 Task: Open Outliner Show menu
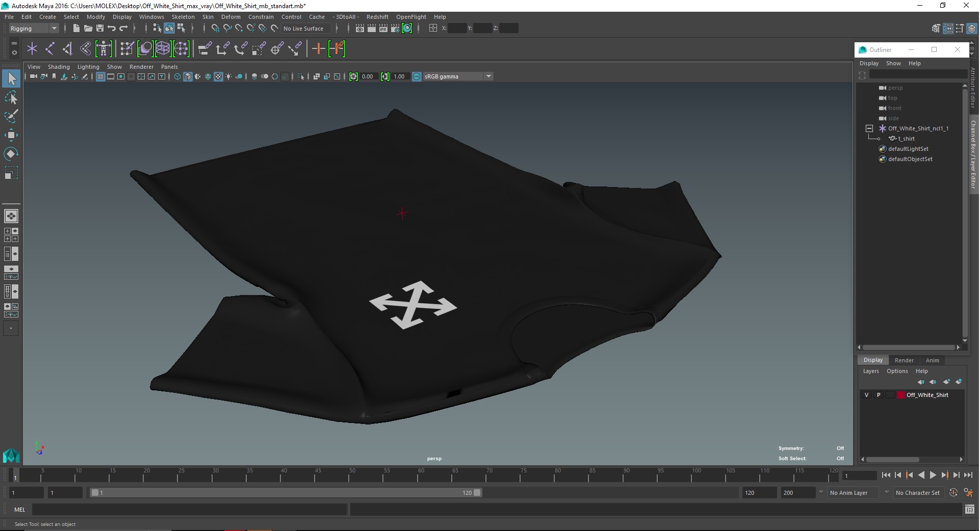pos(893,63)
